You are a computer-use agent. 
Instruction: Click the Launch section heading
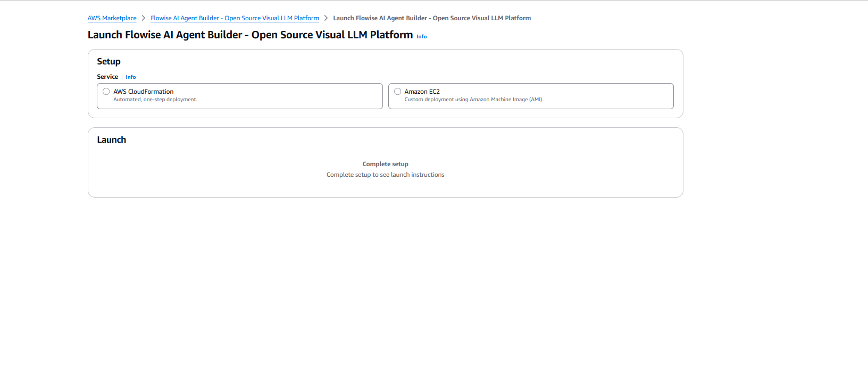click(x=112, y=140)
